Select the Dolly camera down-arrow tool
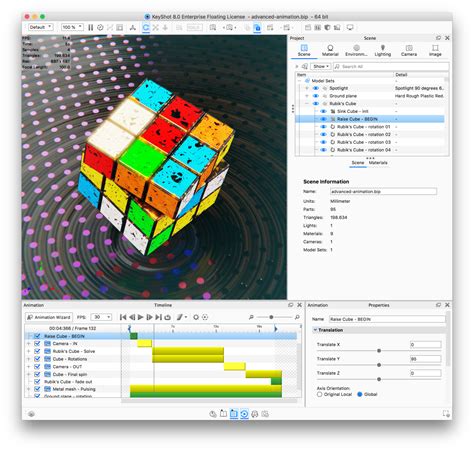This screenshot has width=474, height=451. [165, 28]
